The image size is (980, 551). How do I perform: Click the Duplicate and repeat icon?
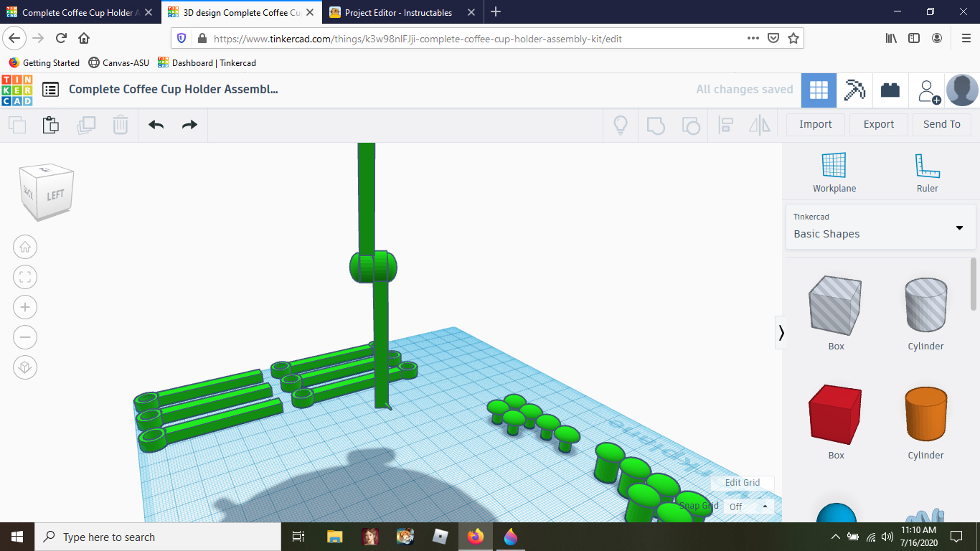coord(86,125)
